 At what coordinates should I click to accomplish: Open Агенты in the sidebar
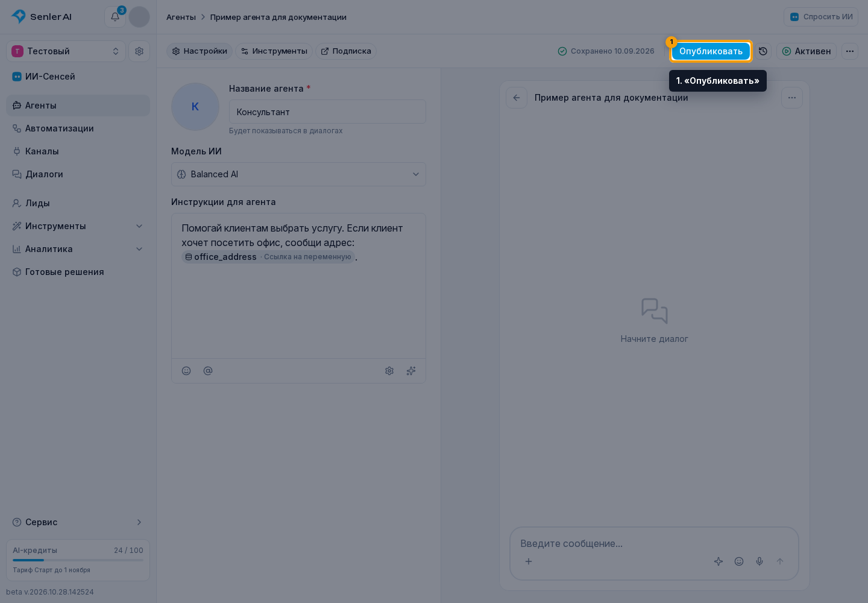click(x=78, y=106)
